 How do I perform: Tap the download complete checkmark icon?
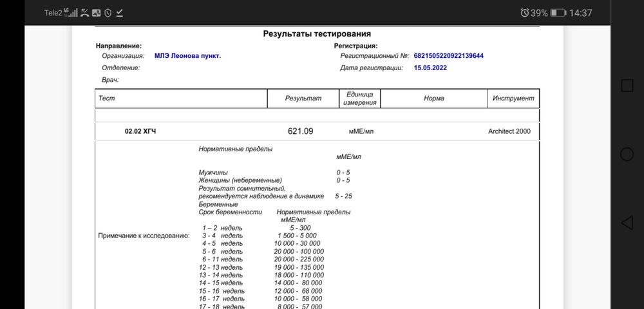click(120, 13)
